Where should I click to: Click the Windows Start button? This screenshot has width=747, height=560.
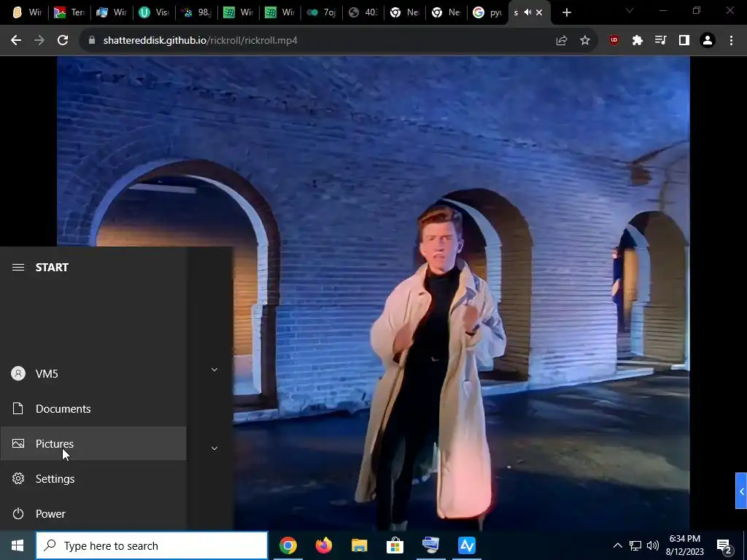point(18,545)
